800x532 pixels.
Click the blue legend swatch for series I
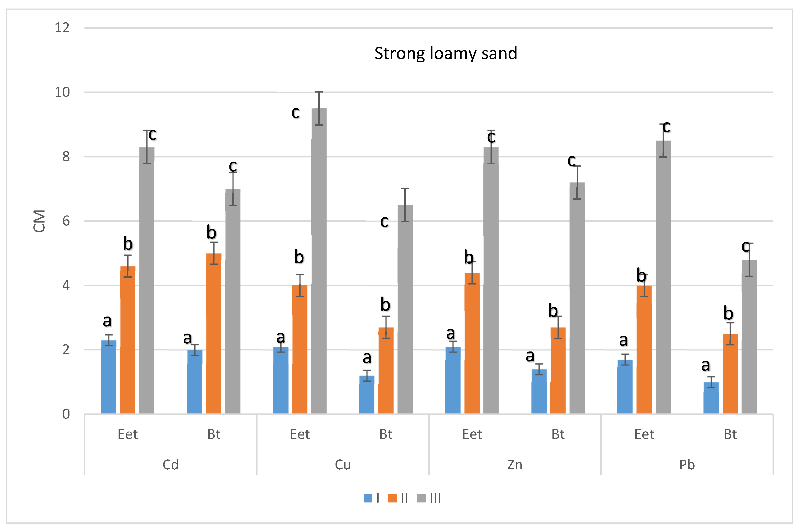368,498
